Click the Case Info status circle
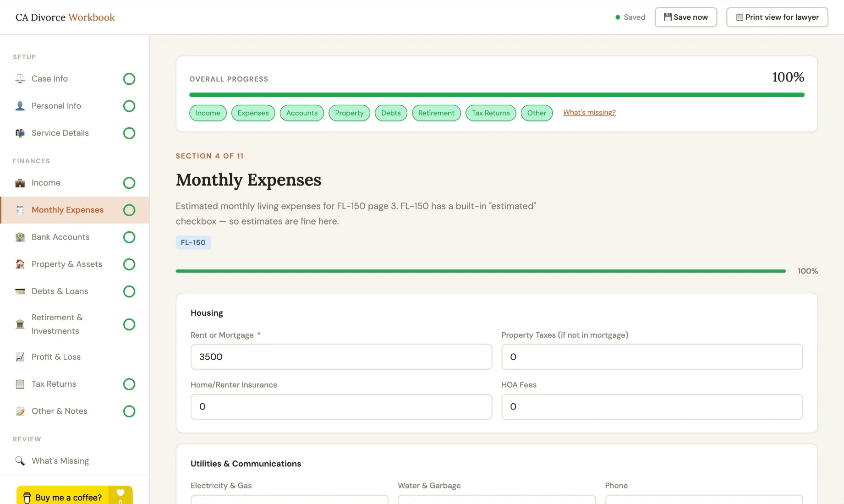The image size is (844, 504). coord(129,79)
